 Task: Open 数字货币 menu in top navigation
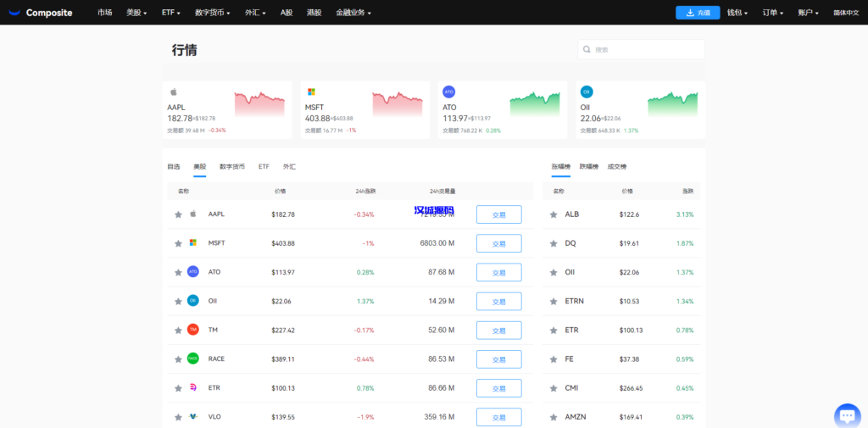(213, 12)
